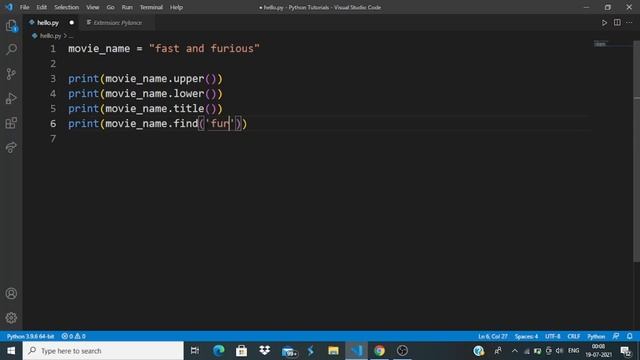Open the More Actions ellipsis in editor
This screenshot has width=640, height=360.
point(629,23)
